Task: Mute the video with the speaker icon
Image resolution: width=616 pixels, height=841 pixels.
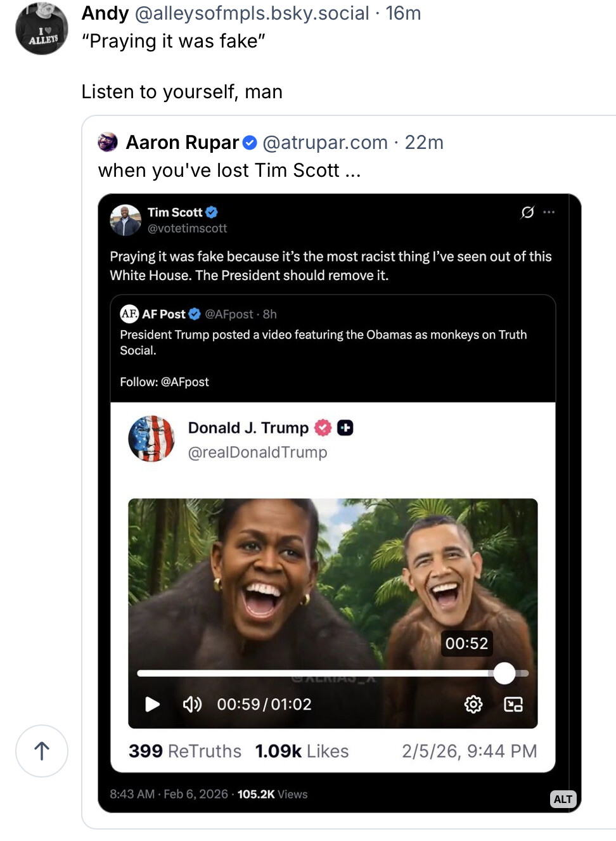Action: [192, 704]
